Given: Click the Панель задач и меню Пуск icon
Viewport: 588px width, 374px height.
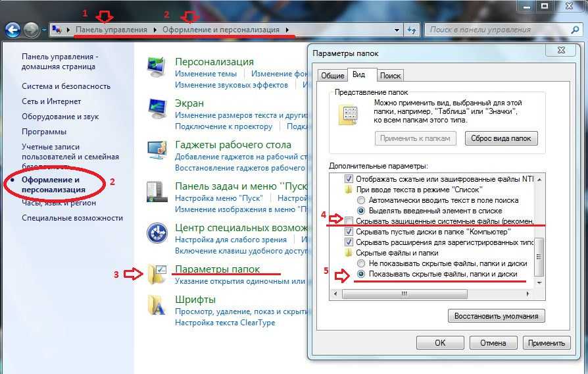Looking at the screenshot, I should click(157, 192).
